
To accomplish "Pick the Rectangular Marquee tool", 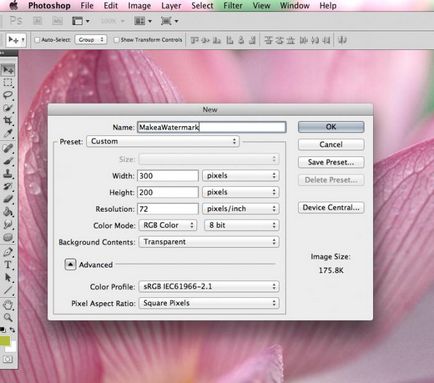I will click(8, 82).
